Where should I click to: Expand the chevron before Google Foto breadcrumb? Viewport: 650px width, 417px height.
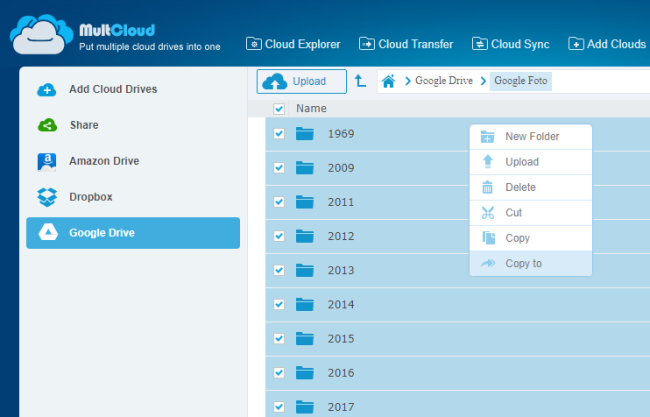pyautogui.click(x=483, y=81)
